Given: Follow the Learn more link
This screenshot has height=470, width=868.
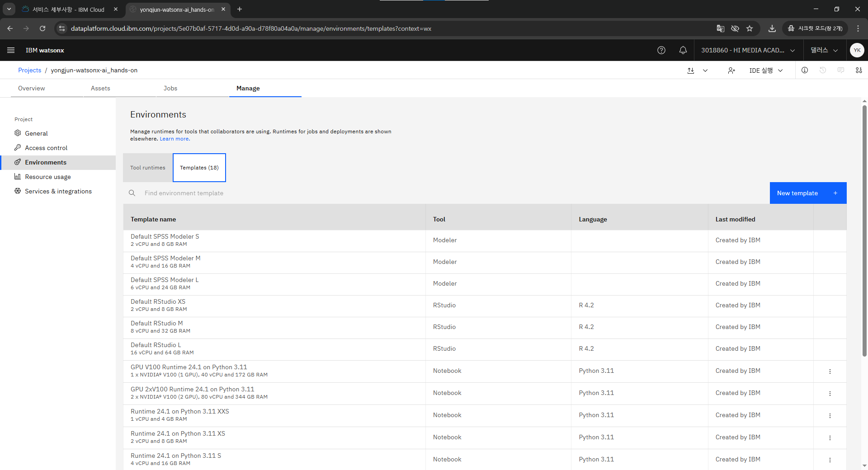Looking at the screenshot, I should [175, 139].
